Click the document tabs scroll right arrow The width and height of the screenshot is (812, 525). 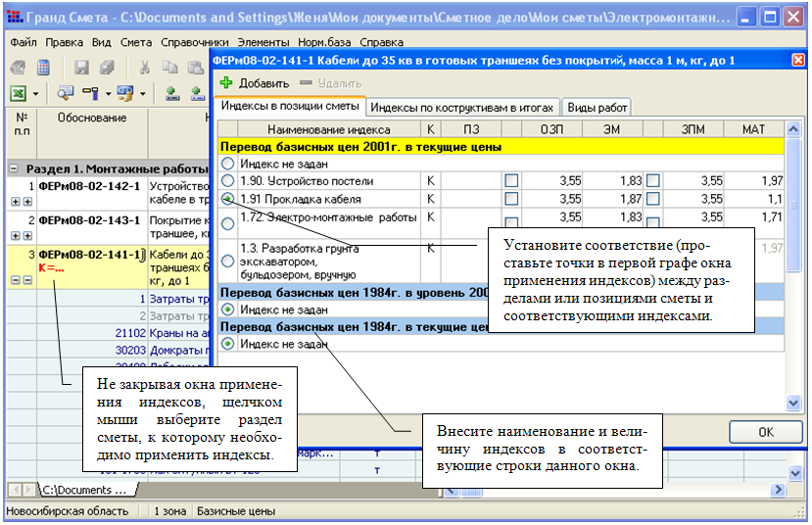point(29,490)
